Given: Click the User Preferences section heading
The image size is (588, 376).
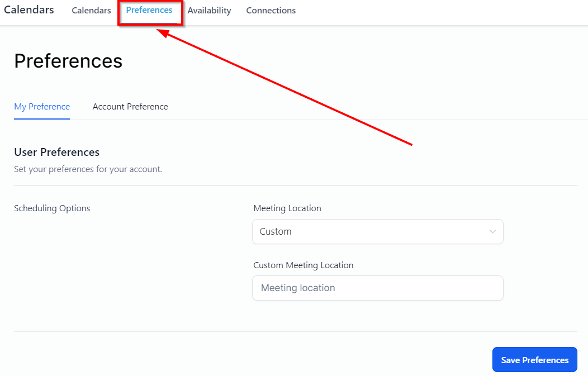Looking at the screenshot, I should point(56,152).
